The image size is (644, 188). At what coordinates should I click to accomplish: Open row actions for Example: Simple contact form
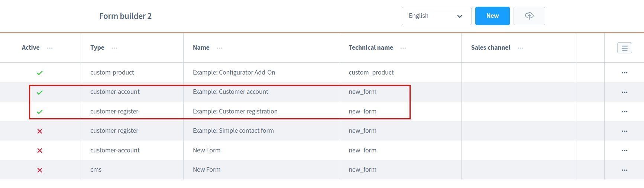tap(624, 131)
